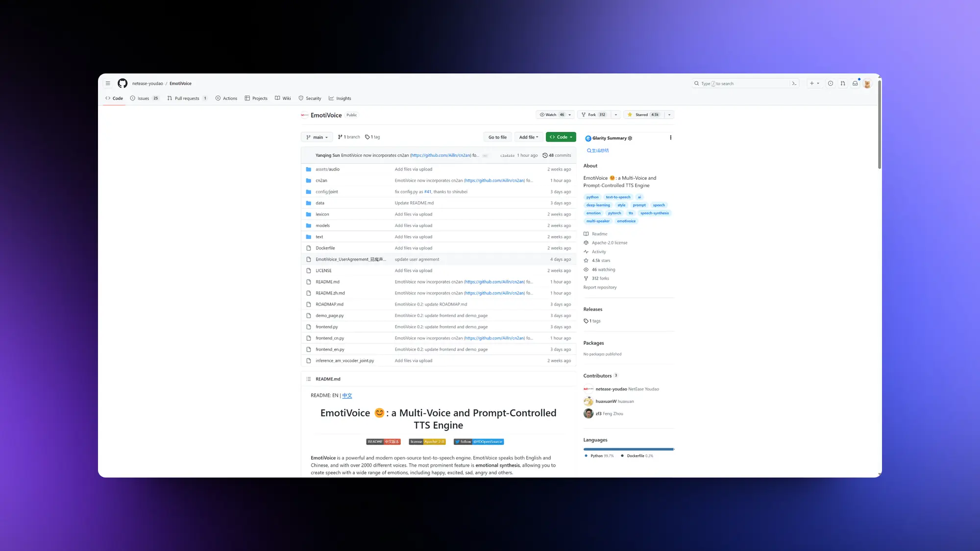Viewport: 980px width, 551px height.
Task: Open the Security tab
Action: pyautogui.click(x=310, y=98)
